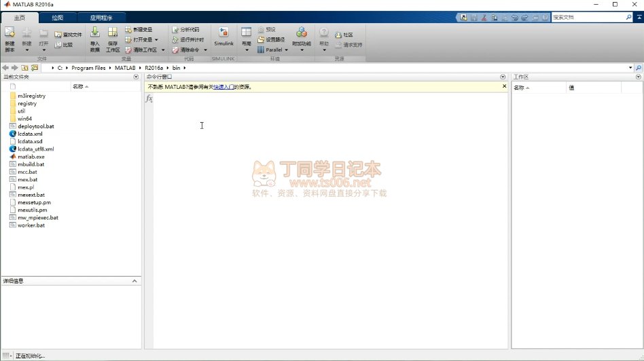
Task: Click the Search Documentation input field
Action: (x=588, y=17)
